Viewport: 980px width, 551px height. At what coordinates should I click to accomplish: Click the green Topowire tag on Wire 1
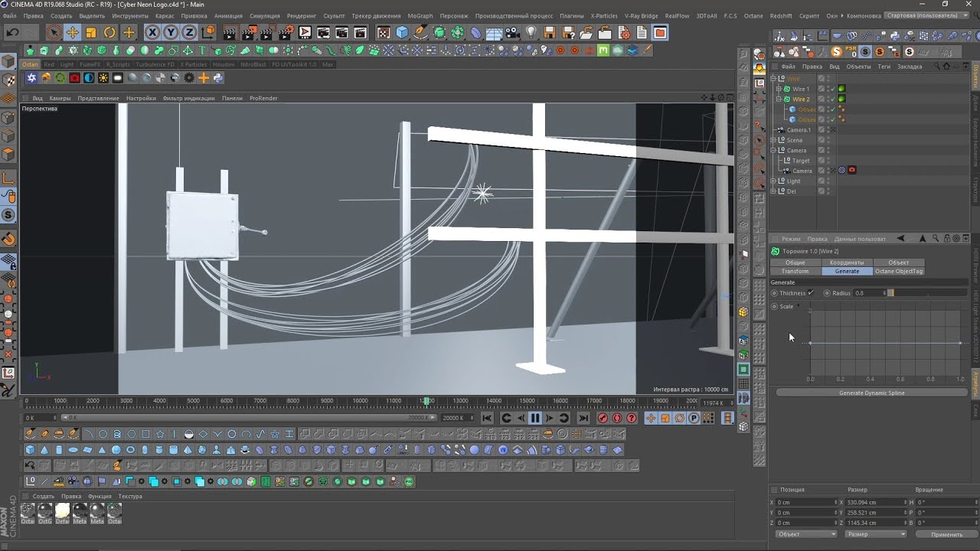[841, 89]
